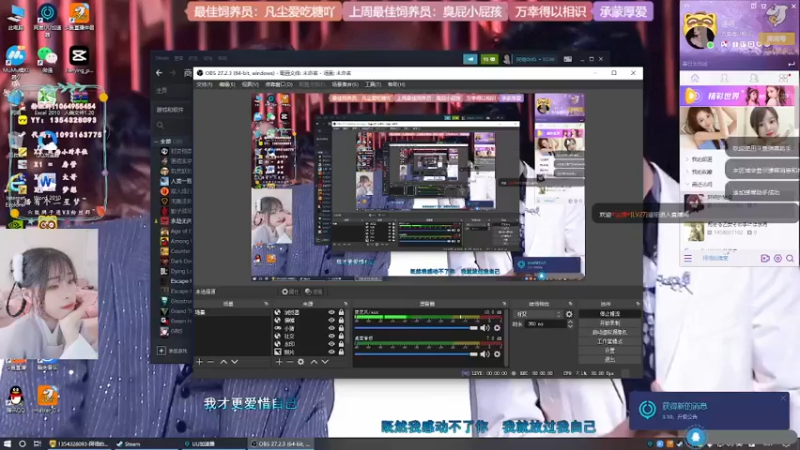Open OBS 视图(V) menu

coord(250,84)
